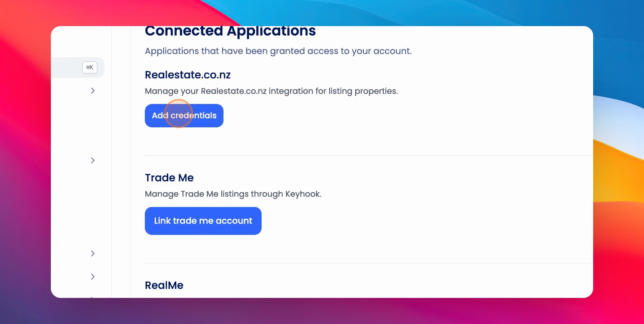Click 'Manage Trade Me listings through Keyhook.' text
644x324 pixels.
233,194
